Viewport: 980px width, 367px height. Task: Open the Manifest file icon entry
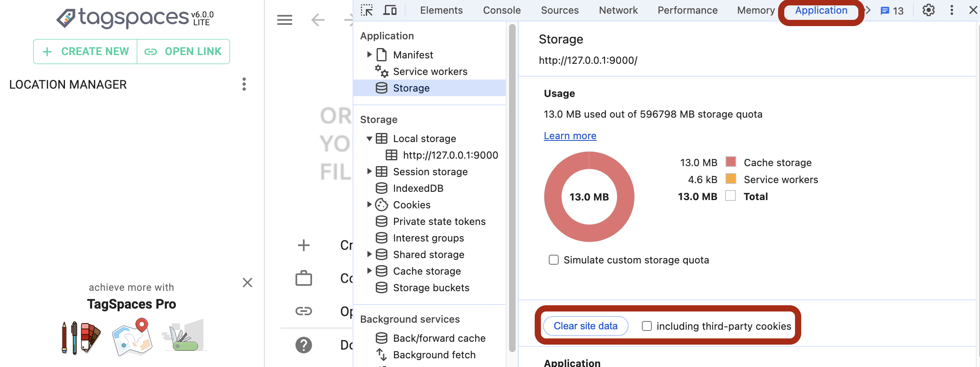click(382, 55)
